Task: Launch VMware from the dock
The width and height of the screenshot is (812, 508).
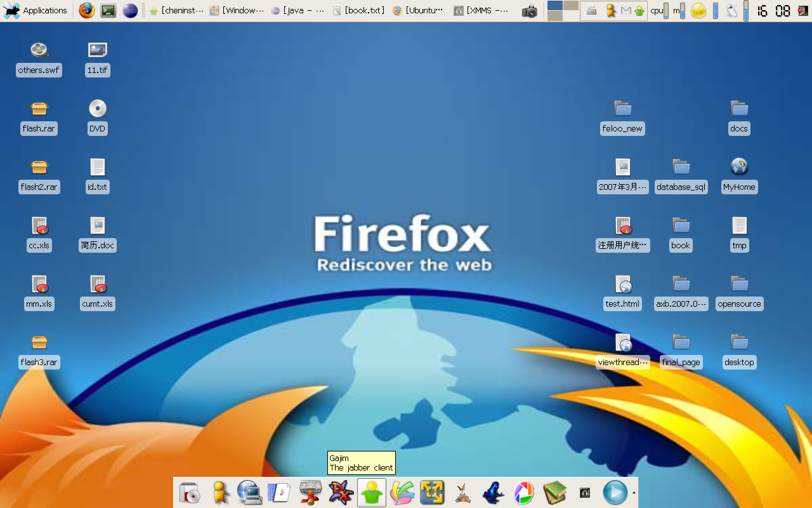Action: [x=432, y=493]
